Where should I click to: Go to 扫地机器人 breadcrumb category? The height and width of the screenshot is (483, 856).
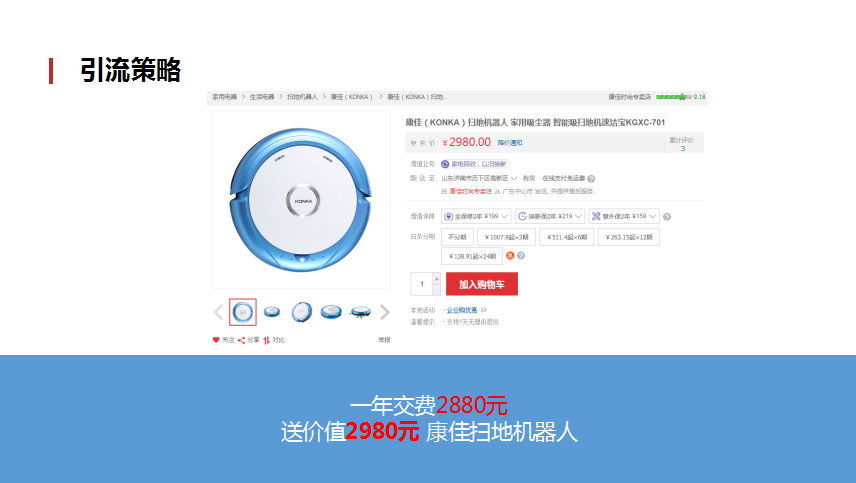pos(302,97)
